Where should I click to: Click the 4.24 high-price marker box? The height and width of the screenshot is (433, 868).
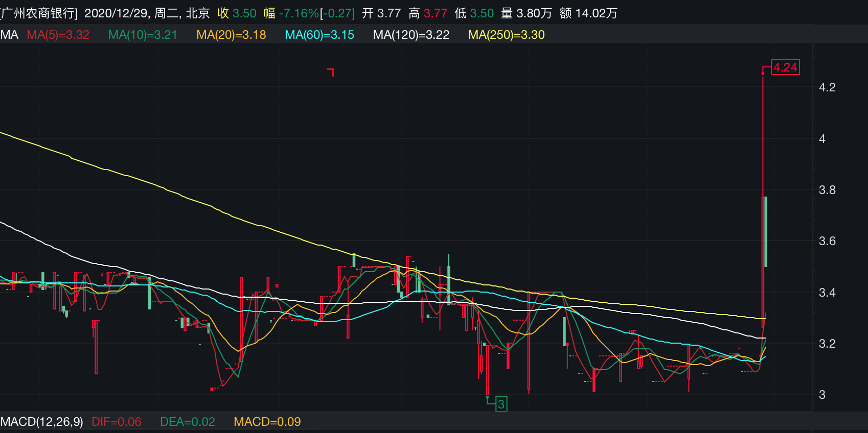point(785,67)
